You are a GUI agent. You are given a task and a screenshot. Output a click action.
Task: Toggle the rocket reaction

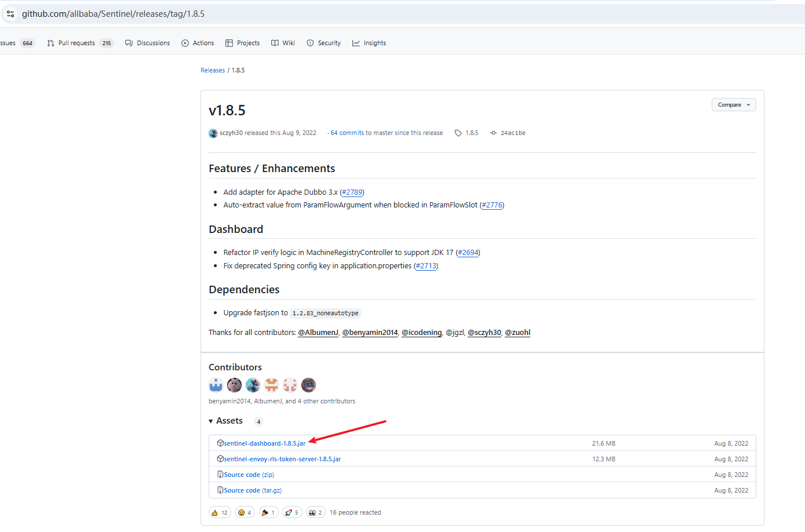(292, 512)
